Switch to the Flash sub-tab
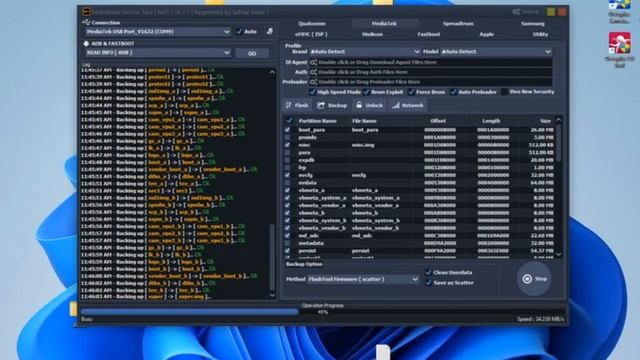 297,105
